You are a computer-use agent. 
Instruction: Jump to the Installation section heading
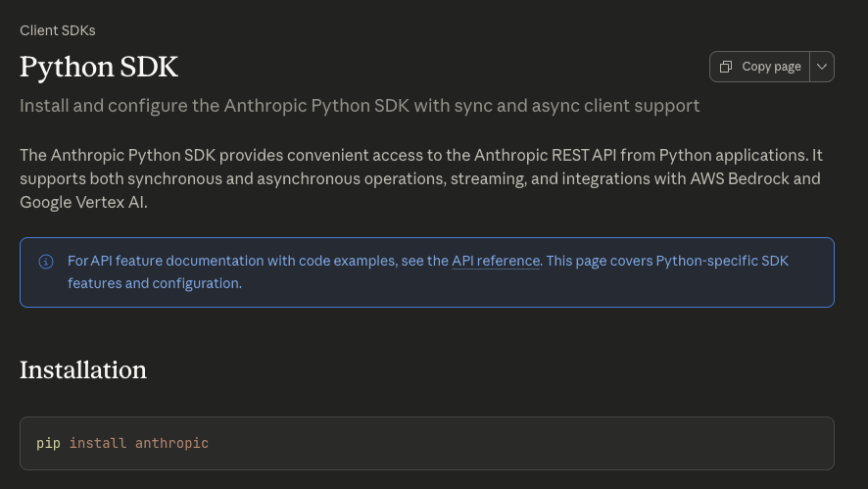click(x=83, y=369)
